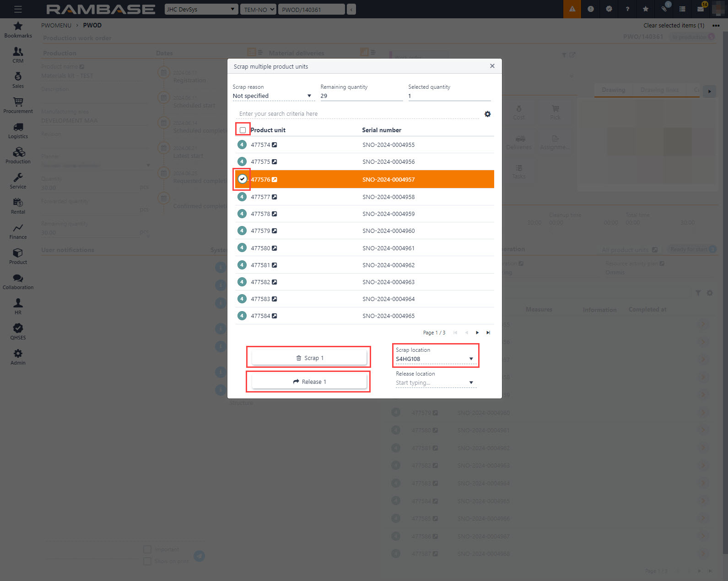Toggle the select-all Product unit checkbox

click(x=243, y=130)
